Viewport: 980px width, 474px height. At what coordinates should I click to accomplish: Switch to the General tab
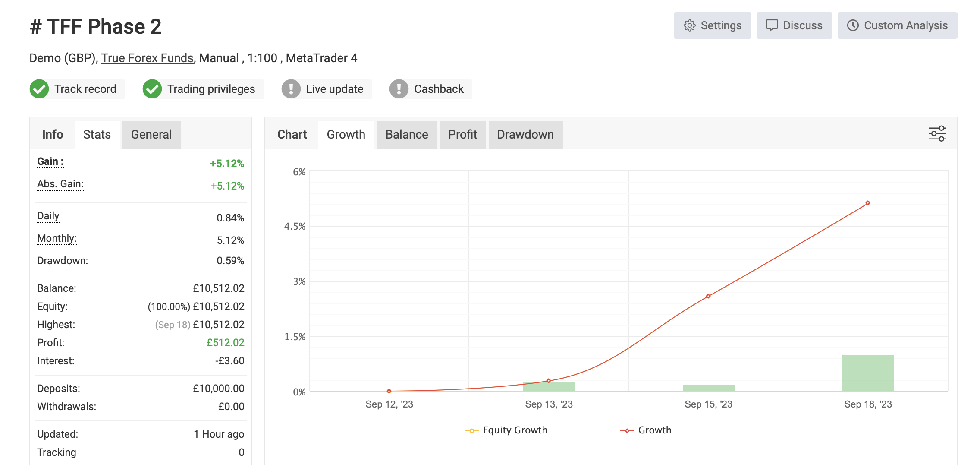tap(151, 135)
